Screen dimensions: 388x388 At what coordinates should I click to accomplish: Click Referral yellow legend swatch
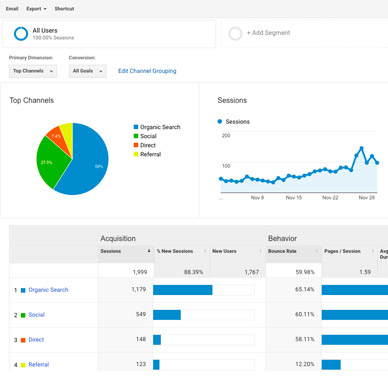(x=136, y=154)
